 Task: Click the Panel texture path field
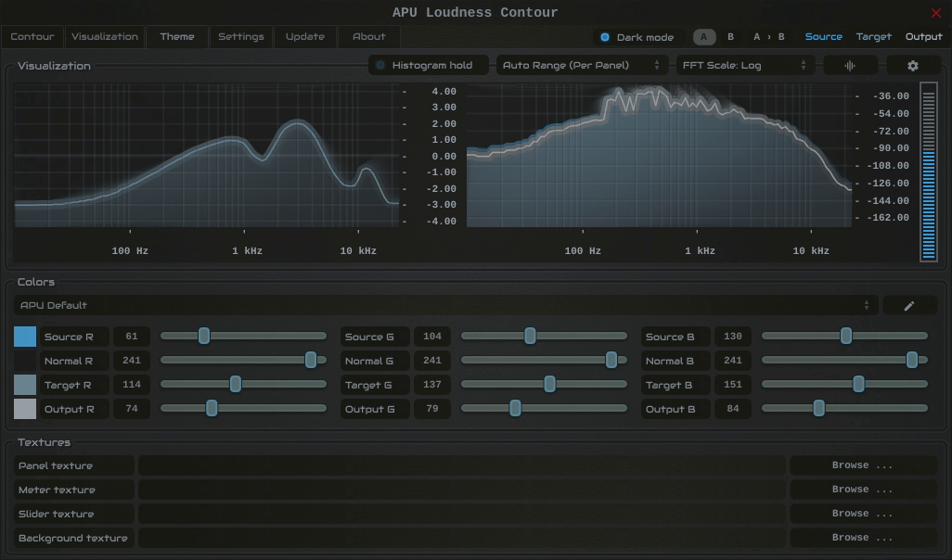click(462, 465)
